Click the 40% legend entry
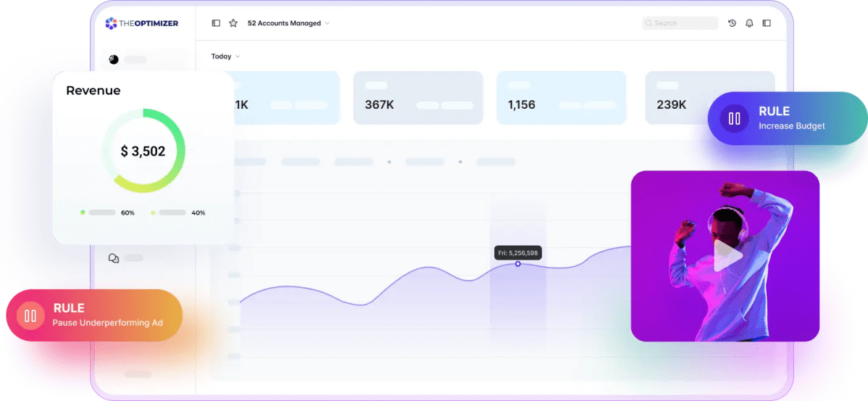This screenshot has width=868, height=401. pyautogui.click(x=178, y=212)
